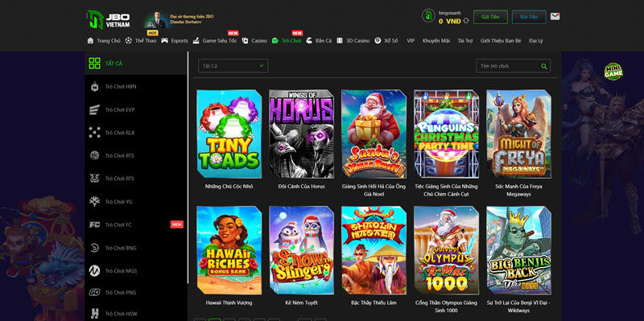Screen dimensions: 644x321
Task: Click the Xổ Số lottery ball icon
Action: tap(378, 41)
